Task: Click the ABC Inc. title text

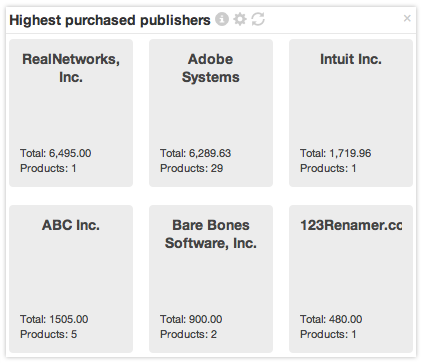Action: (71, 225)
